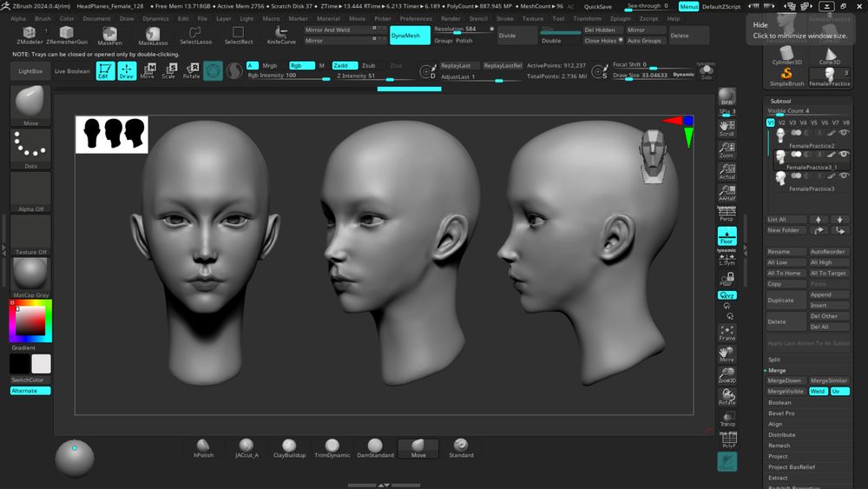Collapse the Merge section
This screenshot has height=489, width=868.
(777, 370)
